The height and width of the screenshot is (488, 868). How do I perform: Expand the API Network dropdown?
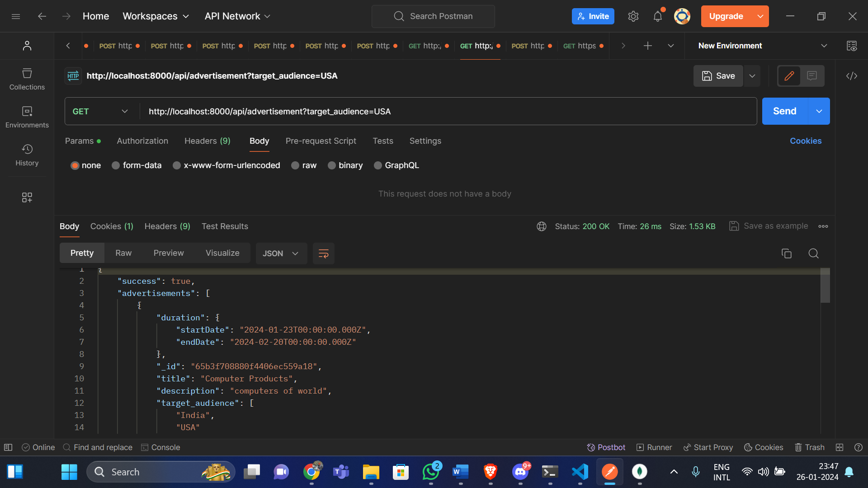point(237,16)
